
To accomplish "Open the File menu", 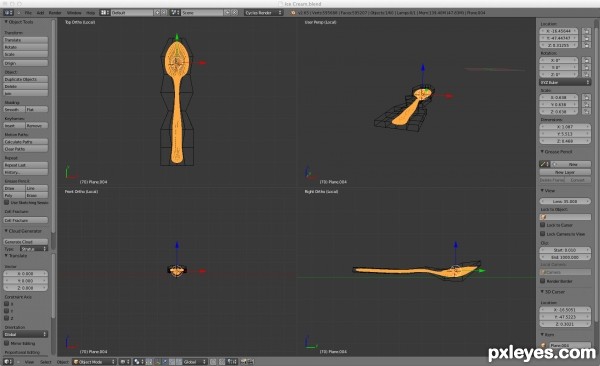I will pos(28,13).
